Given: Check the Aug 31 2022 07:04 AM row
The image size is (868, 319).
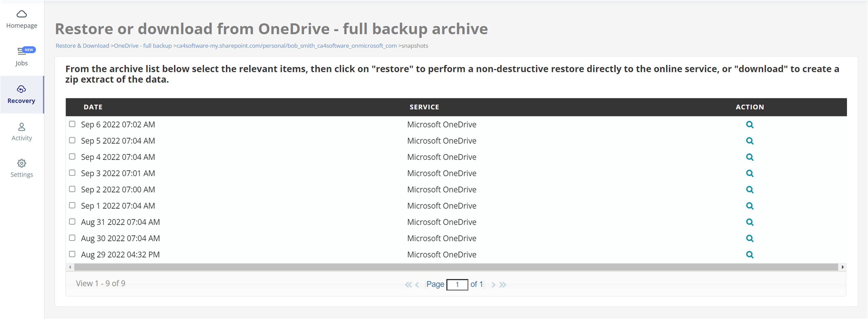Looking at the screenshot, I should click(72, 222).
